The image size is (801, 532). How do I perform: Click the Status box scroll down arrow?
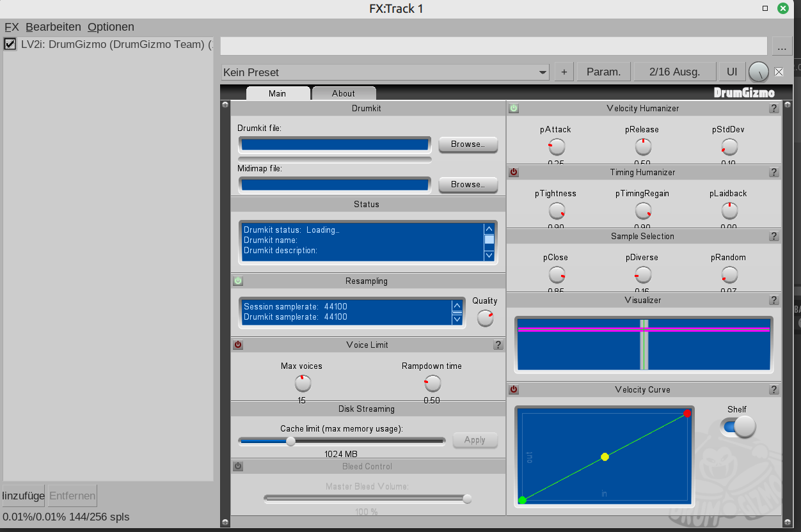(489, 255)
